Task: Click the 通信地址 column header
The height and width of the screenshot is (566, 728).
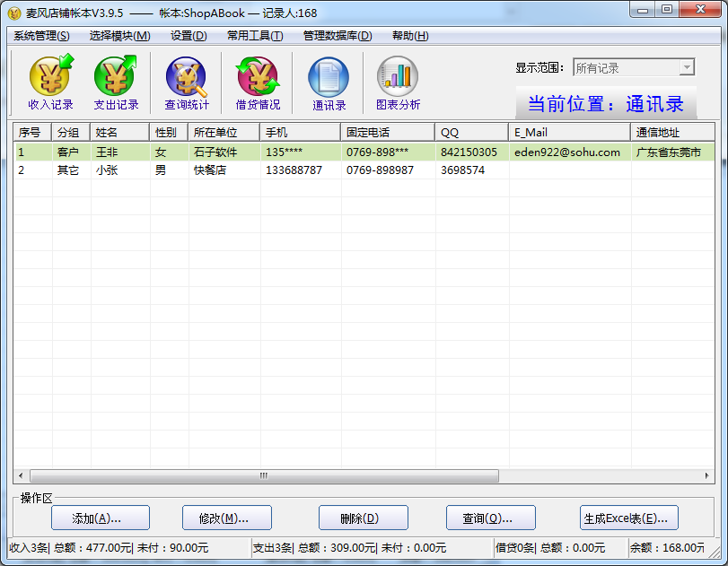Action: (x=672, y=133)
